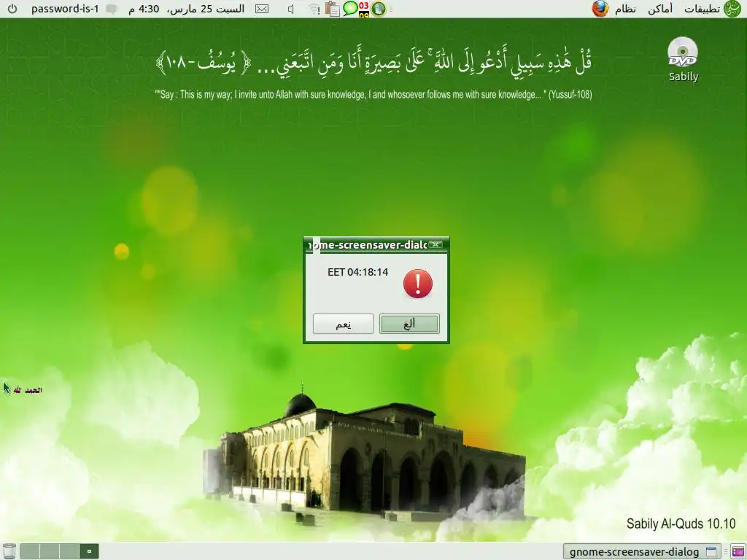Open the clipboard manager icon
The image size is (747, 560).
tap(333, 9)
